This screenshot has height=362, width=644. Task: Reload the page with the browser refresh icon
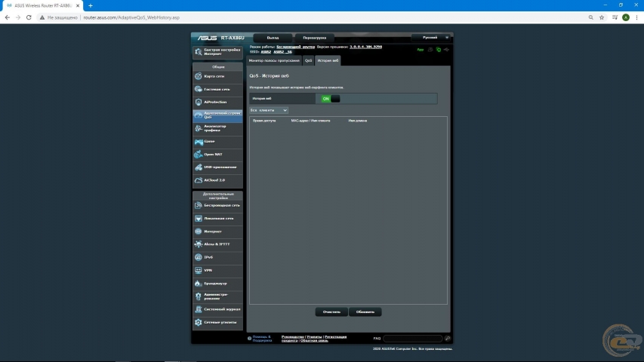(x=29, y=17)
